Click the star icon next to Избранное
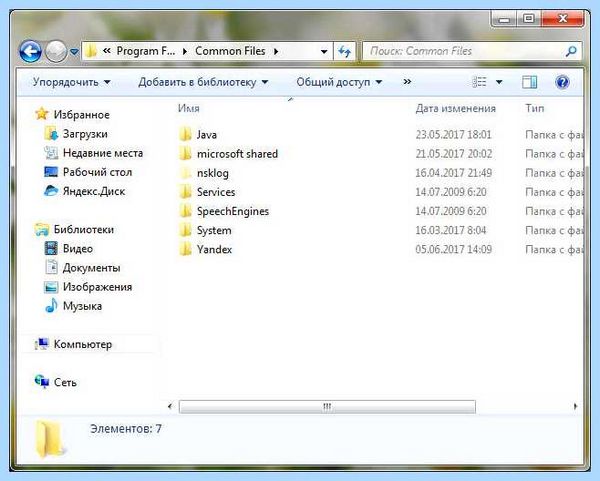This screenshot has height=481, width=600. coord(41,114)
